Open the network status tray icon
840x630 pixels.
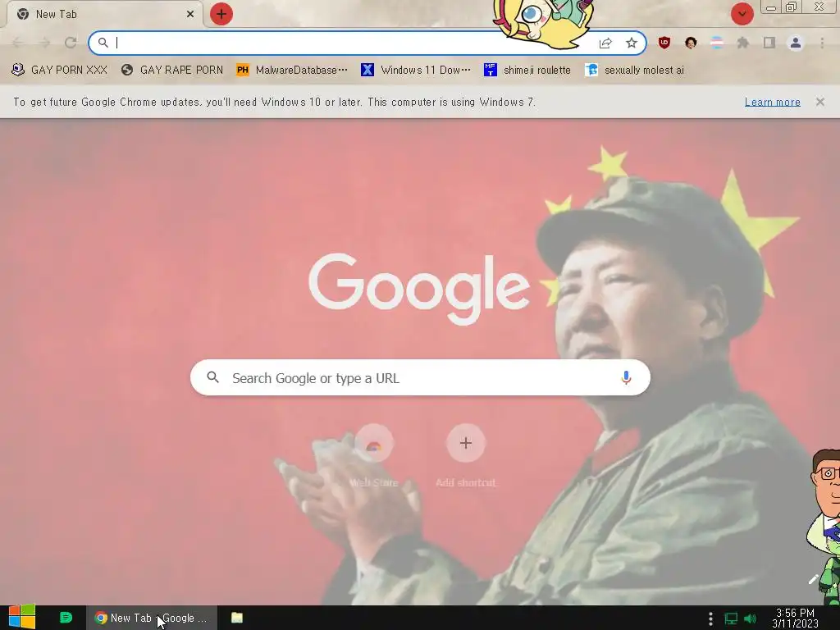click(731, 619)
